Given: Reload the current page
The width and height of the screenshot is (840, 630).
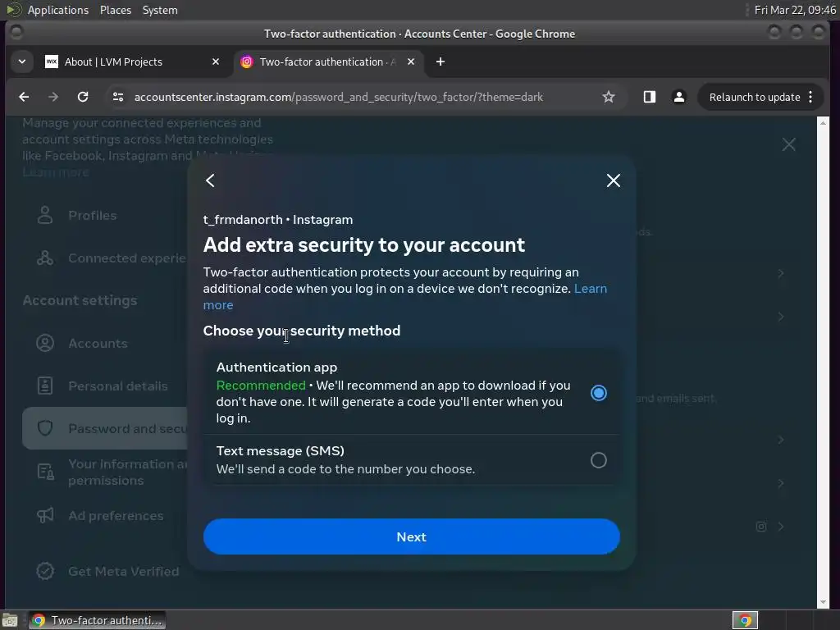Looking at the screenshot, I should pyautogui.click(x=83, y=97).
